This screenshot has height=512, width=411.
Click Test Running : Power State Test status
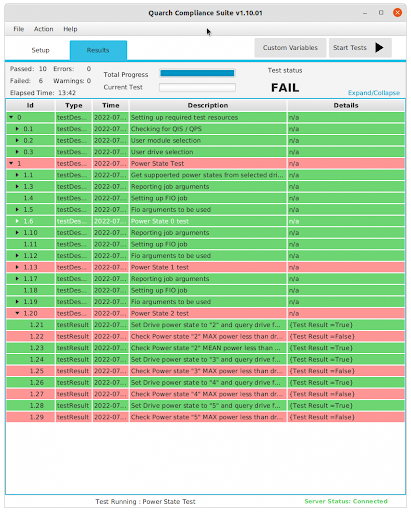click(145, 501)
